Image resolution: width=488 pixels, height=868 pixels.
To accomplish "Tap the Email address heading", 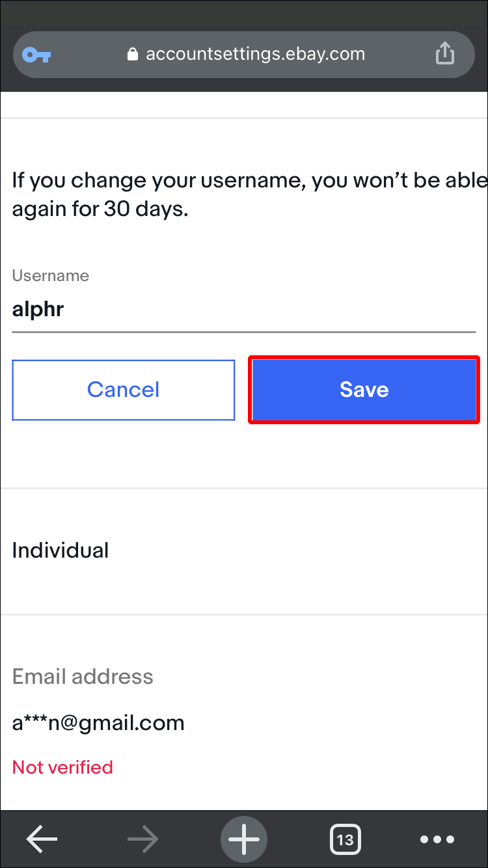I will tap(83, 677).
